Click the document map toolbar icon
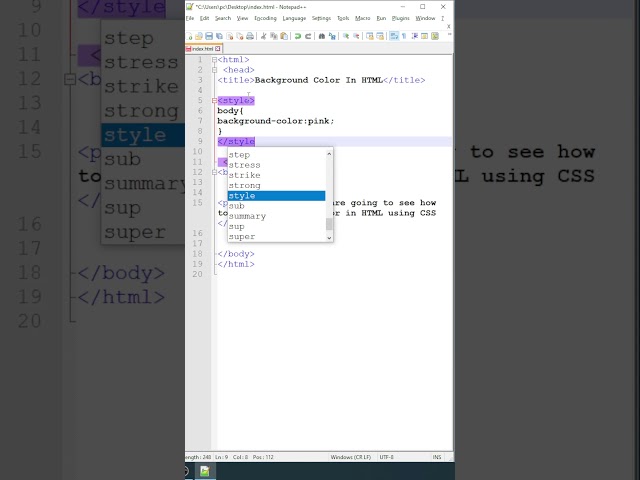This screenshot has height=480, width=640. tap(435, 36)
